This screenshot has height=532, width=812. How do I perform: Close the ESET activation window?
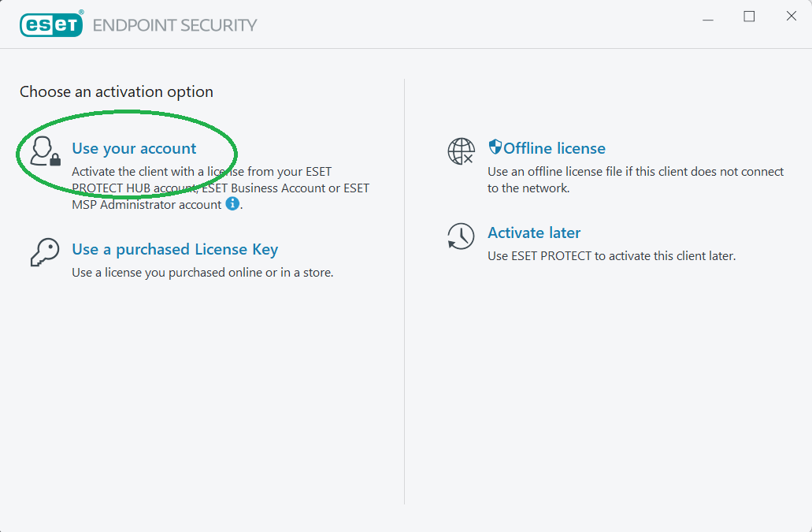[792, 17]
